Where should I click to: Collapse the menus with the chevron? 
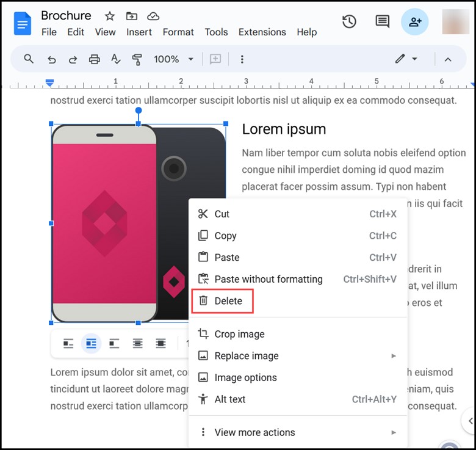click(x=448, y=59)
